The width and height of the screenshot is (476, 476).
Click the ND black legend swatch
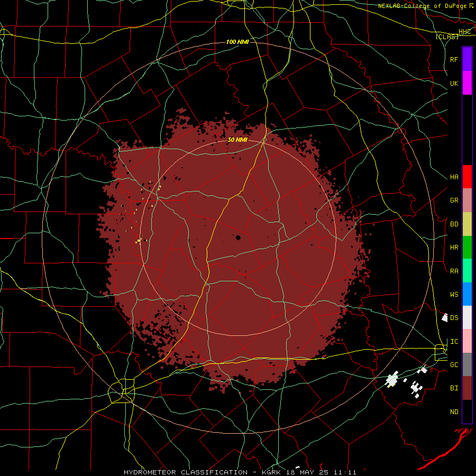coord(467,411)
